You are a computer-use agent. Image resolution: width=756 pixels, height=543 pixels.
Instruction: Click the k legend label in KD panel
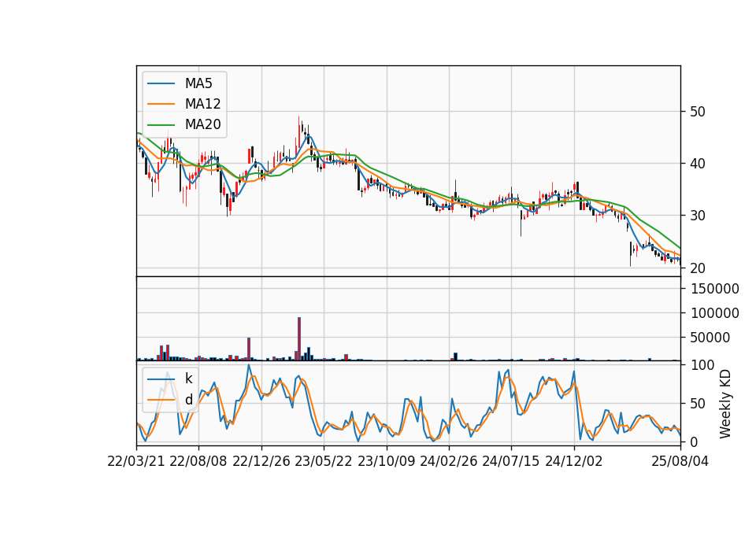tap(188, 379)
